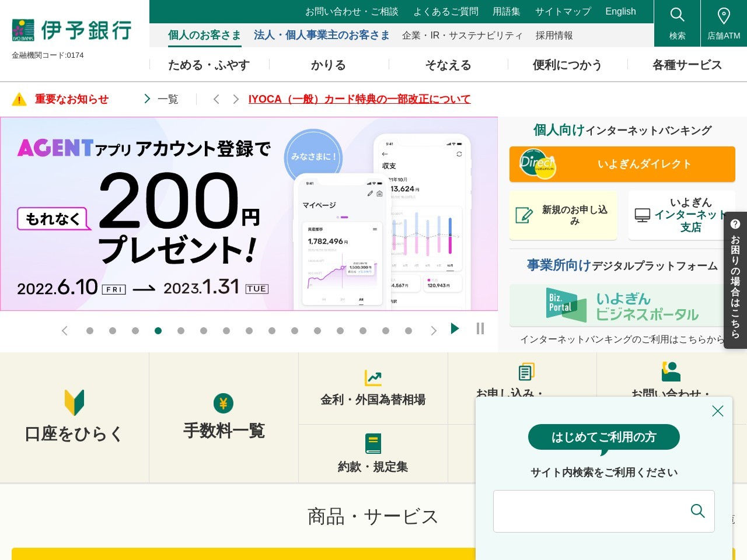This screenshot has width=747, height=560.
Task: Click the Biz.Portal logo icon
Action: [x=567, y=305]
